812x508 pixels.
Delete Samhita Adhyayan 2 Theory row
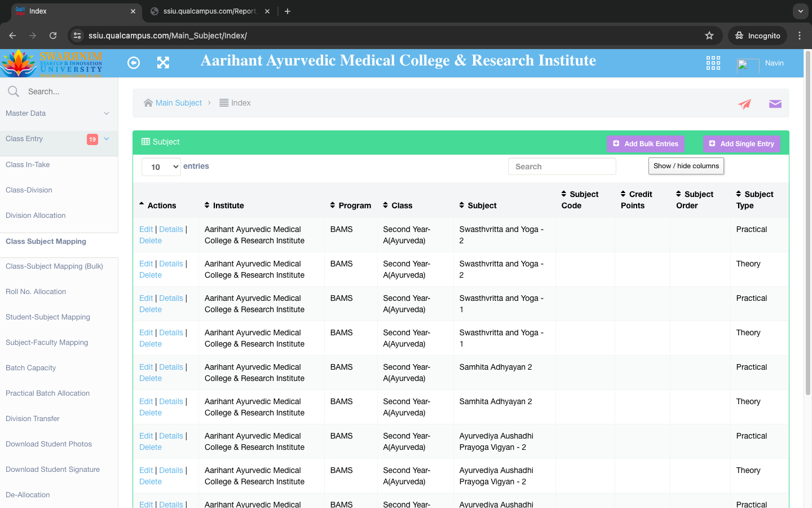click(x=151, y=413)
